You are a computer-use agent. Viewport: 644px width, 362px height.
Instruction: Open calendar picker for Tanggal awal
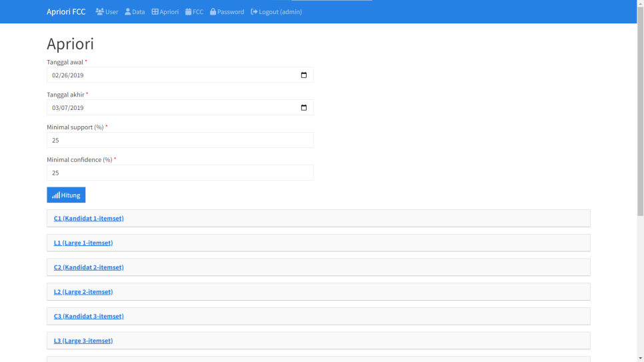point(304,75)
